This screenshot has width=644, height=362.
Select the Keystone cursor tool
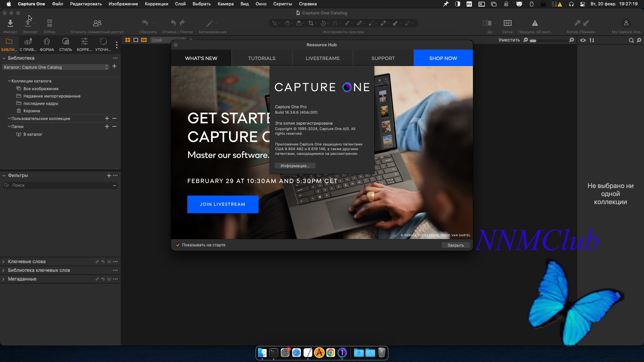tap(335, 23)
